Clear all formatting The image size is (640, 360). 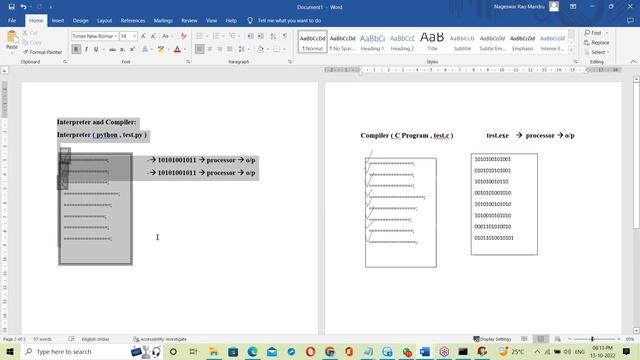click(x=184, y=36)
